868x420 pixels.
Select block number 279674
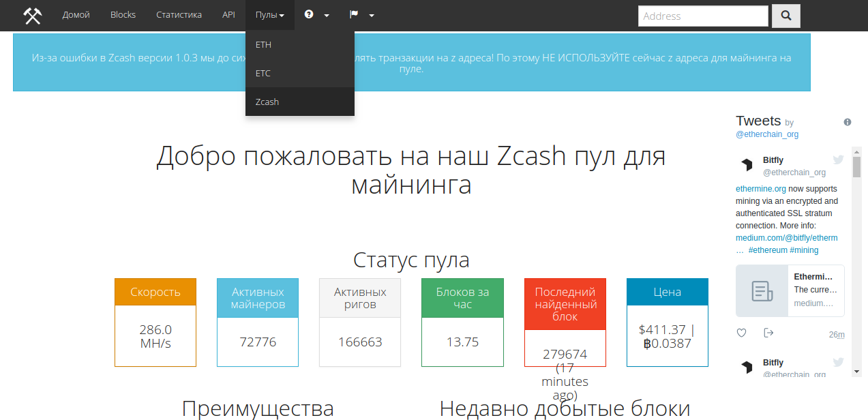(565, 355)
